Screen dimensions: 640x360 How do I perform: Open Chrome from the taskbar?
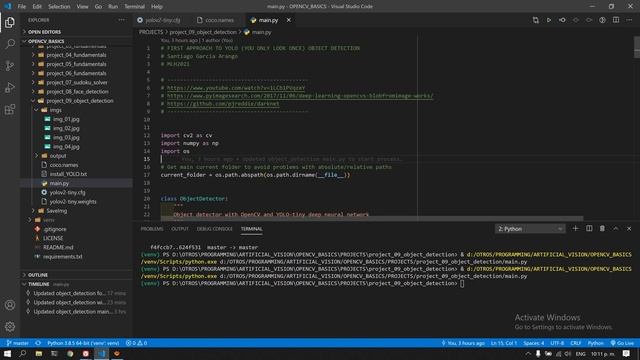pos(70,353)
